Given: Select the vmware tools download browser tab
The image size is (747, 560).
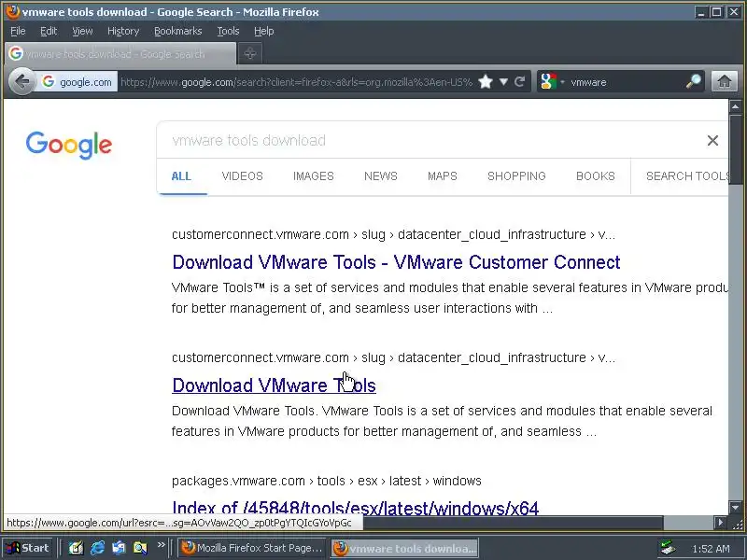Looking at the screenshot, I should click(x=120, y=53).
